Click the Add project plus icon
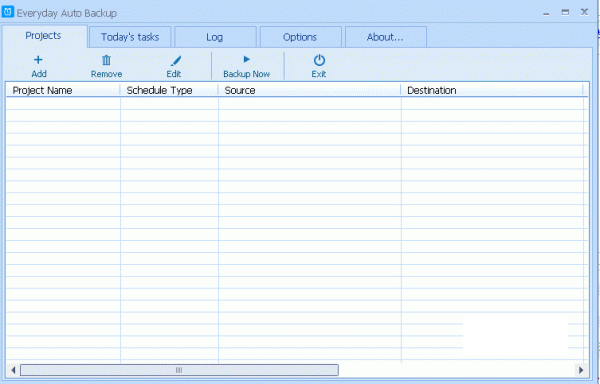 tap(38, 60)
